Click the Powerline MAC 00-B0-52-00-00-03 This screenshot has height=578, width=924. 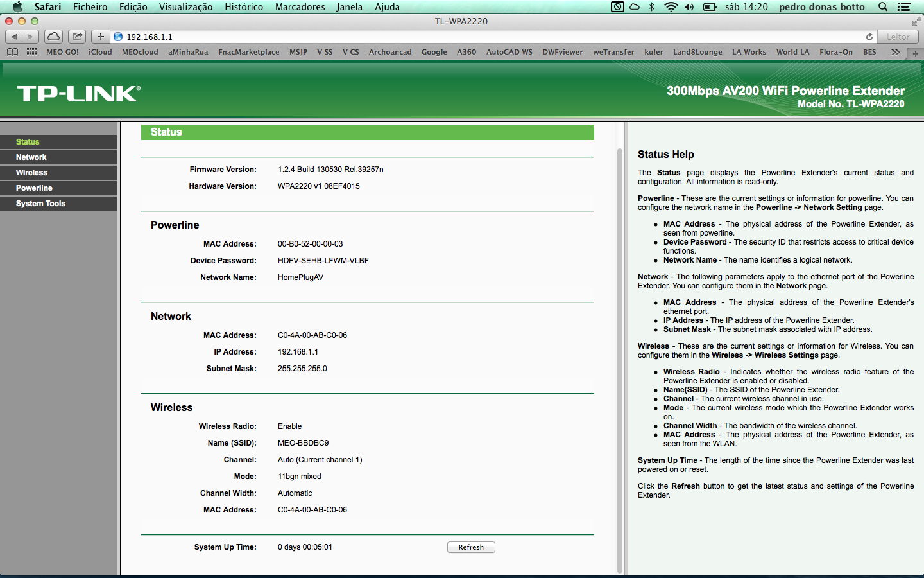click(x=311, y=244)
